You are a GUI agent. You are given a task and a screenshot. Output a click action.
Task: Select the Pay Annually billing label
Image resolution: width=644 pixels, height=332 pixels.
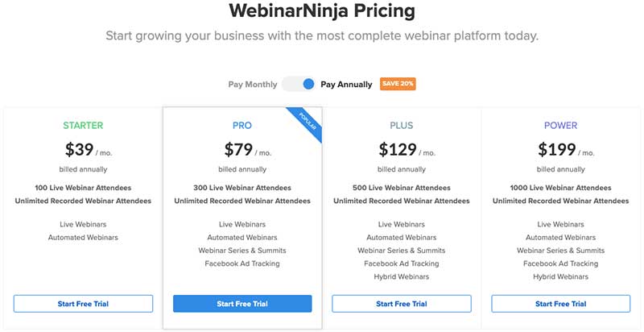(x=346, y=84)
